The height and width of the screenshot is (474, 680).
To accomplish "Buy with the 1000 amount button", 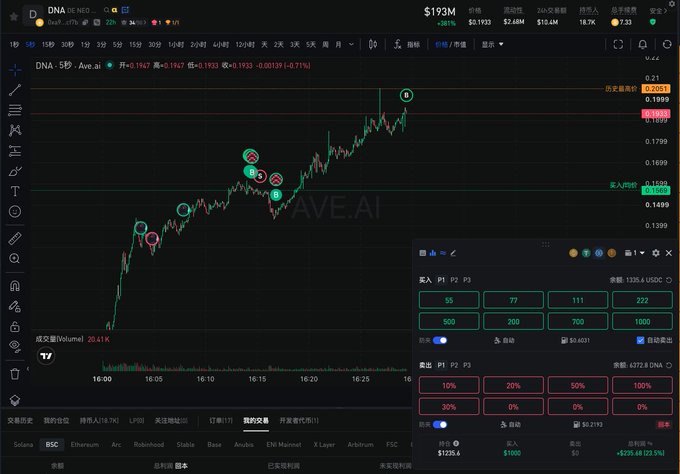I will pyautogui.click(x=642, y=321).
